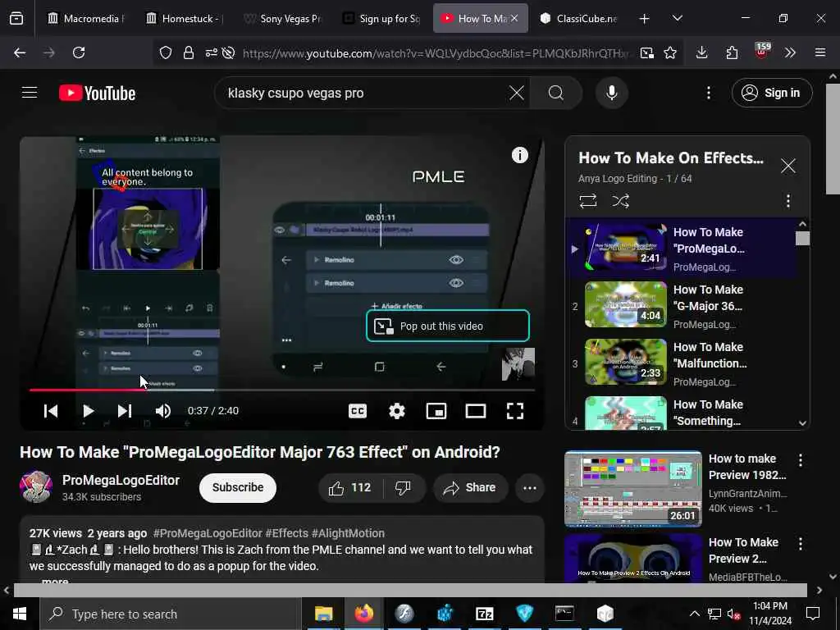
Task: Open options for Preview 1982 video
Action: click(x=800, y=460)
